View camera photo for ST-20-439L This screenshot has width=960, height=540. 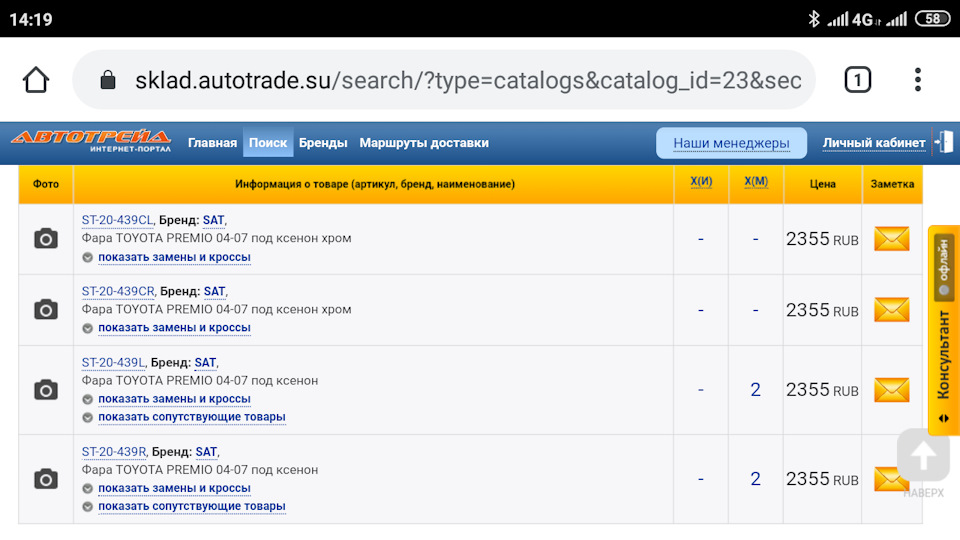tap(46, 390)
